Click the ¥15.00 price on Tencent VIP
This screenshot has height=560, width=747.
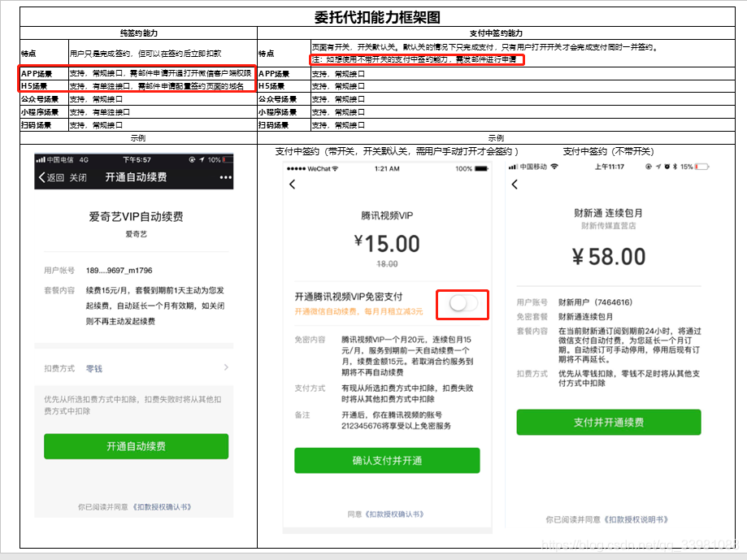pyautogui.click(x=387, y=244)
